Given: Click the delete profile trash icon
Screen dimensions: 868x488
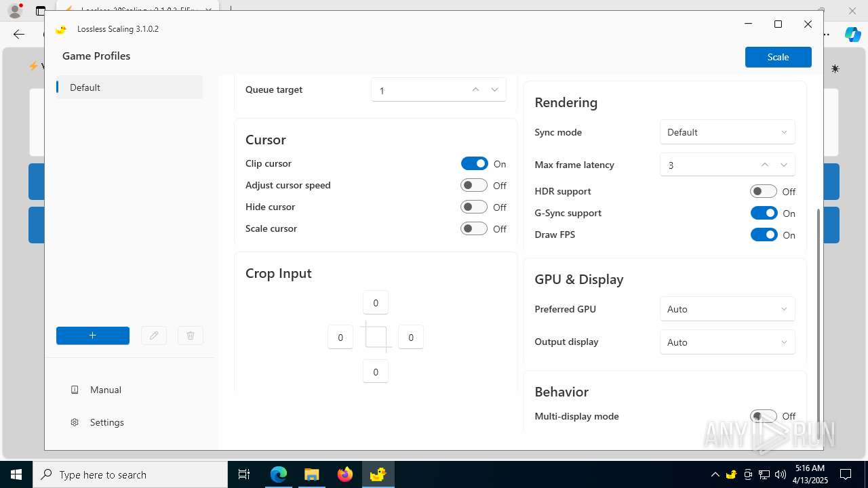Looking at the screenshot, I should [x=191, y=335].
